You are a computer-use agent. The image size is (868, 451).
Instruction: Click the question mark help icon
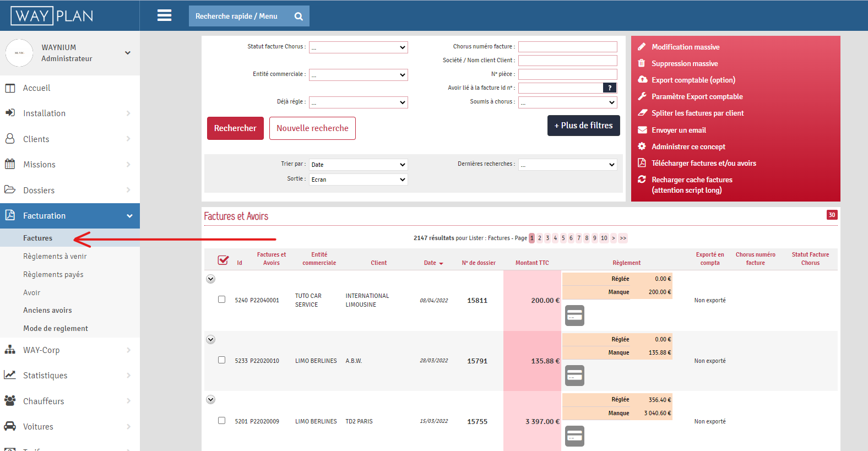click(x=610, y=88)
